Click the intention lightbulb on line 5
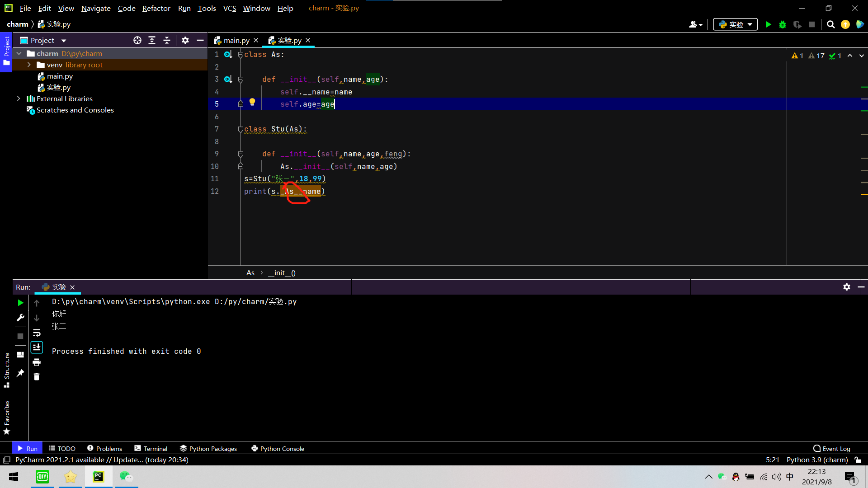 [x=252, y=102]
